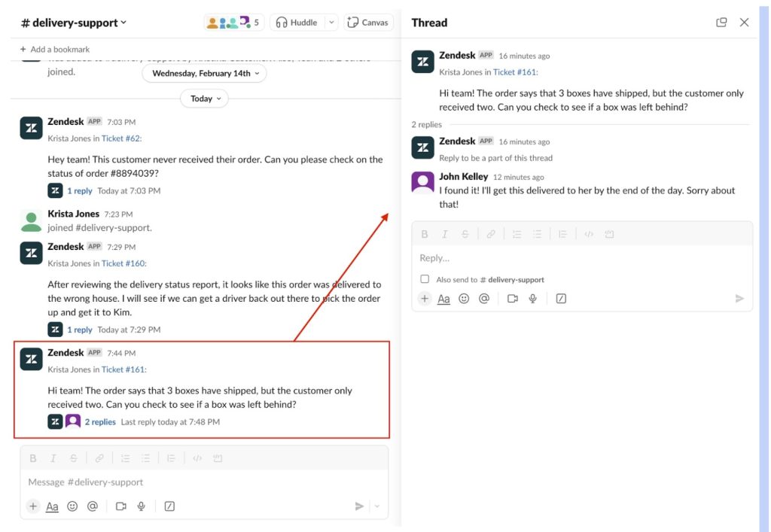Add a bookmark to channel
771x532 pixels.
(x=55, y=49)
